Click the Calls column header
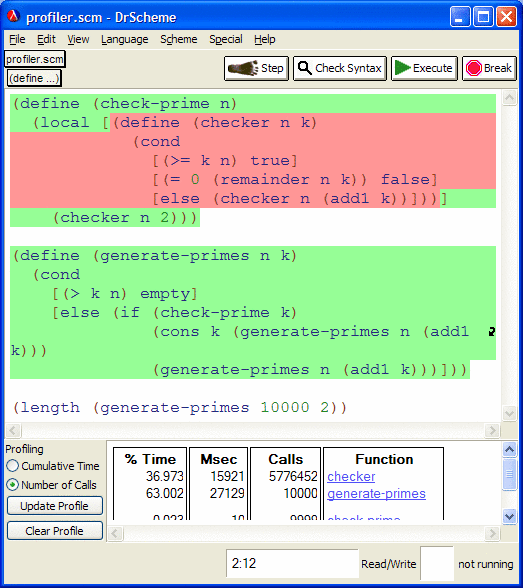The height and width of the screenshot is (588, 523). point(285,459)
